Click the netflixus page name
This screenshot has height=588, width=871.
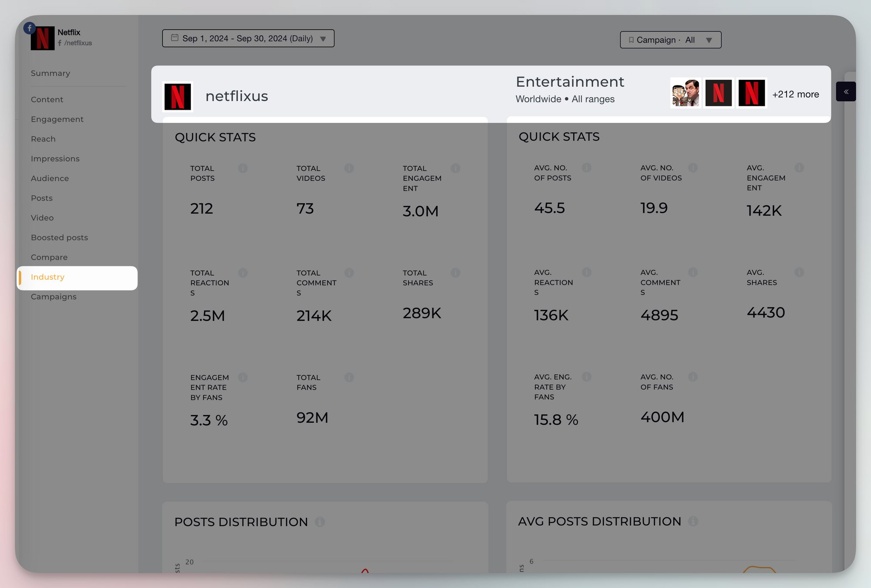(237, 96)
